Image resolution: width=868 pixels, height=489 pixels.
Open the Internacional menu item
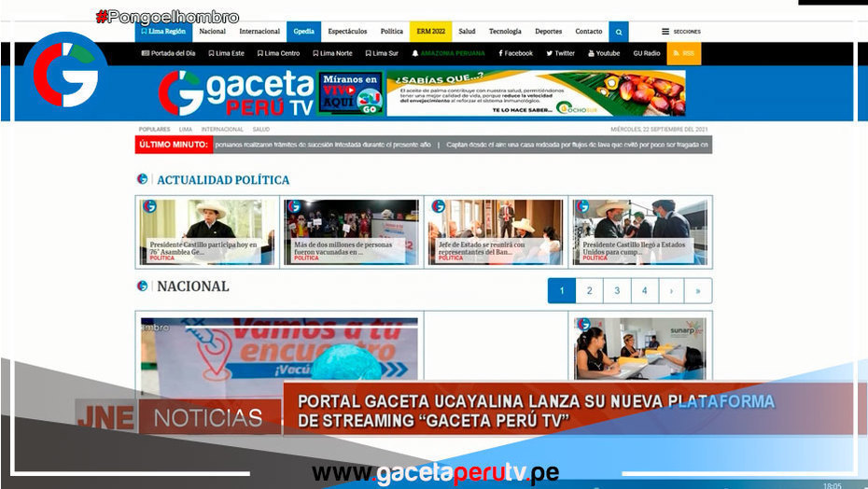(259, 32)
